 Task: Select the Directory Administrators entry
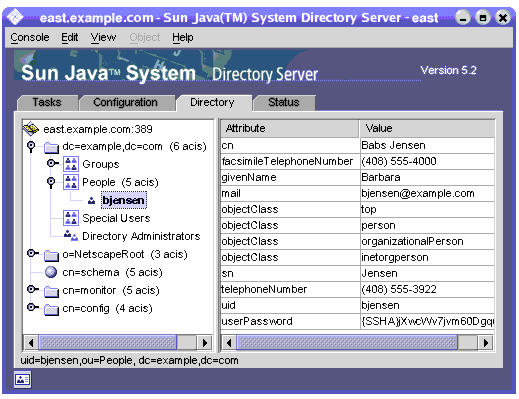point(141,236)
